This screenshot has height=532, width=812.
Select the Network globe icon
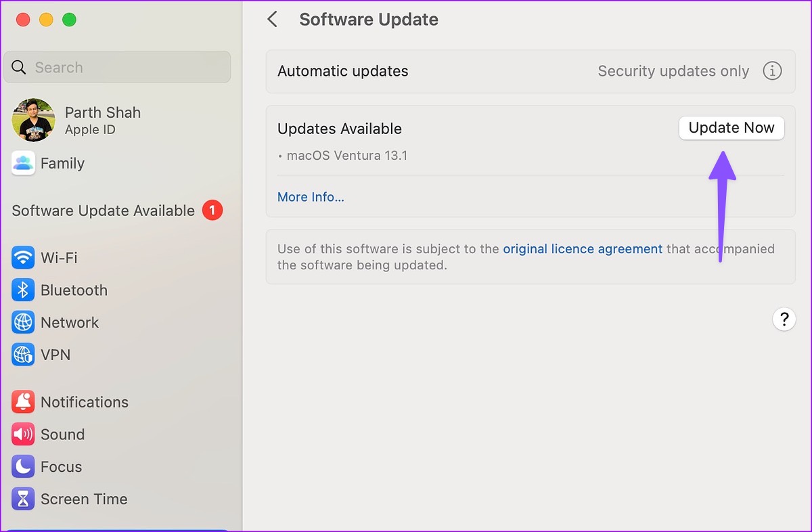pyautogui.click(x=23, y=323)
